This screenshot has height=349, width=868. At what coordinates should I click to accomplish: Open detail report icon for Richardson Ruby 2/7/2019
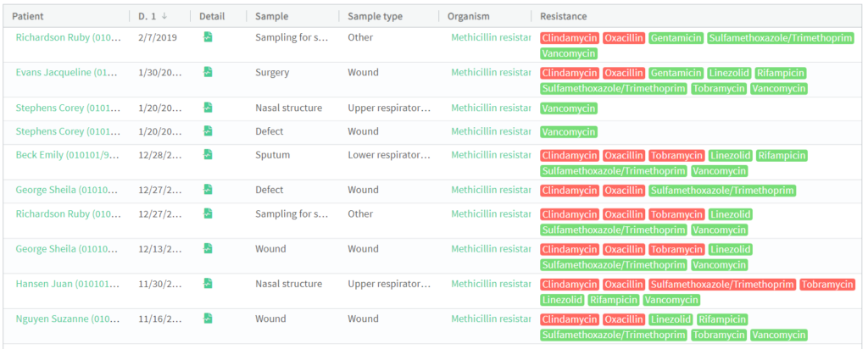(x=208, y=37)
